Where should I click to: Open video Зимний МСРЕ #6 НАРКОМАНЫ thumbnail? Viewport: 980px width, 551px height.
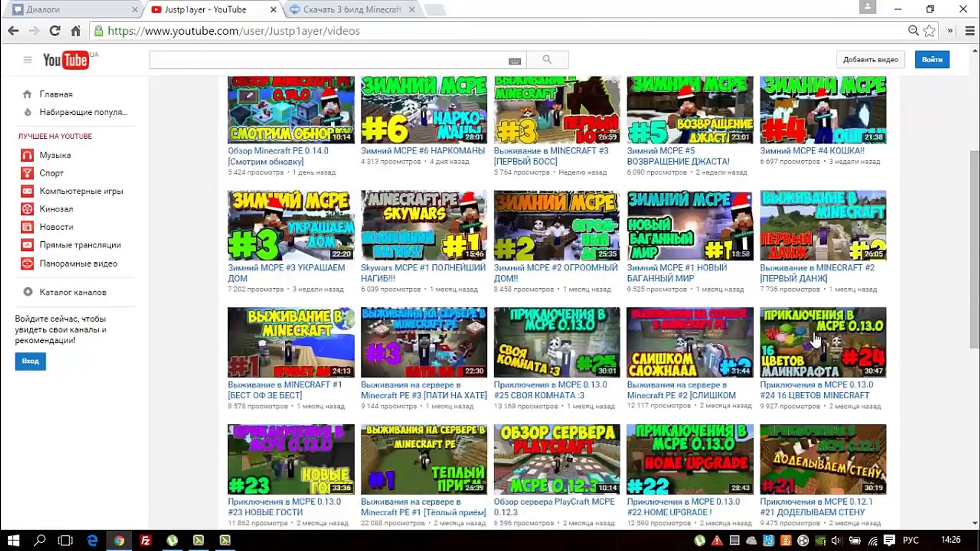(x=424, y=110)
